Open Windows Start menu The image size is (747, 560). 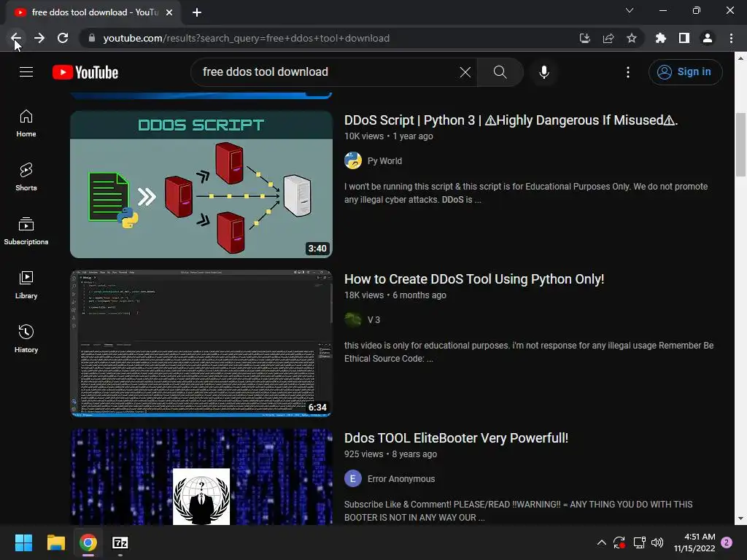23,542
